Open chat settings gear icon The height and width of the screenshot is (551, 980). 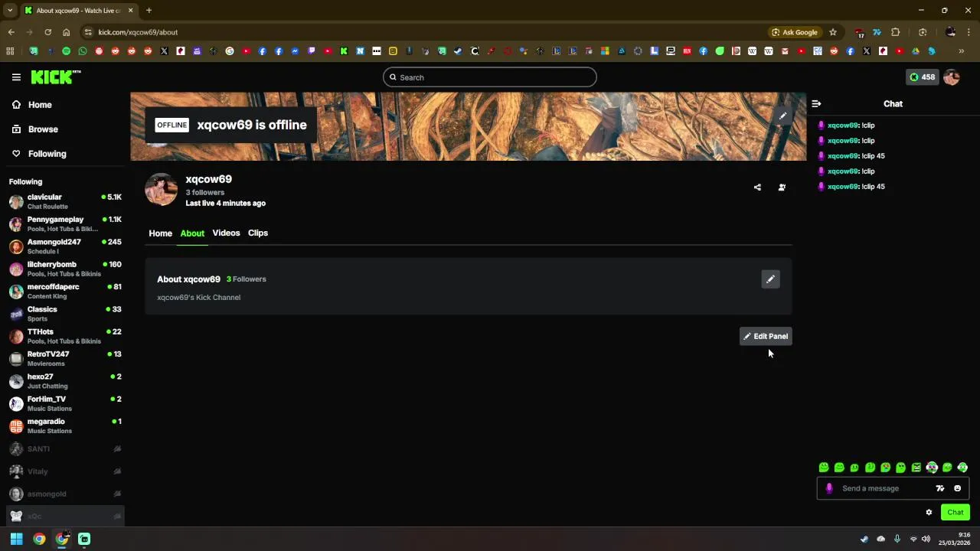929,513
